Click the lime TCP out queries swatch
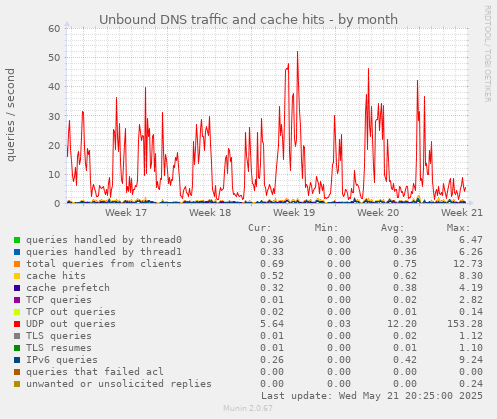The height and width of the screenshot is (419, 497). click(x=17, y=312)
